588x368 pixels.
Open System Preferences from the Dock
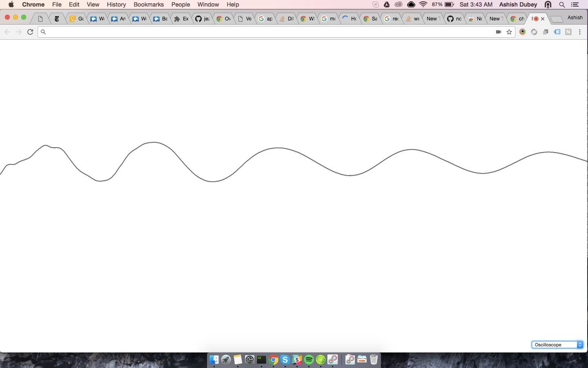[x=249, y=360]
